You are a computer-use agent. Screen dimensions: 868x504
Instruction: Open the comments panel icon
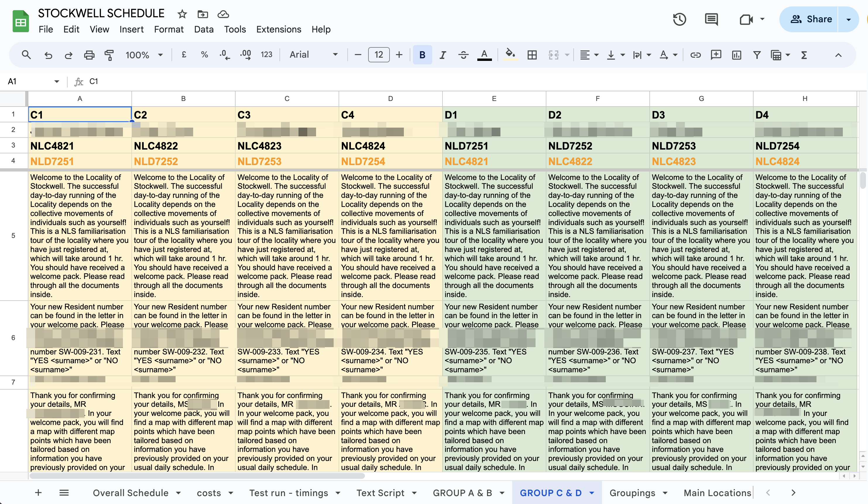point(711,19)
